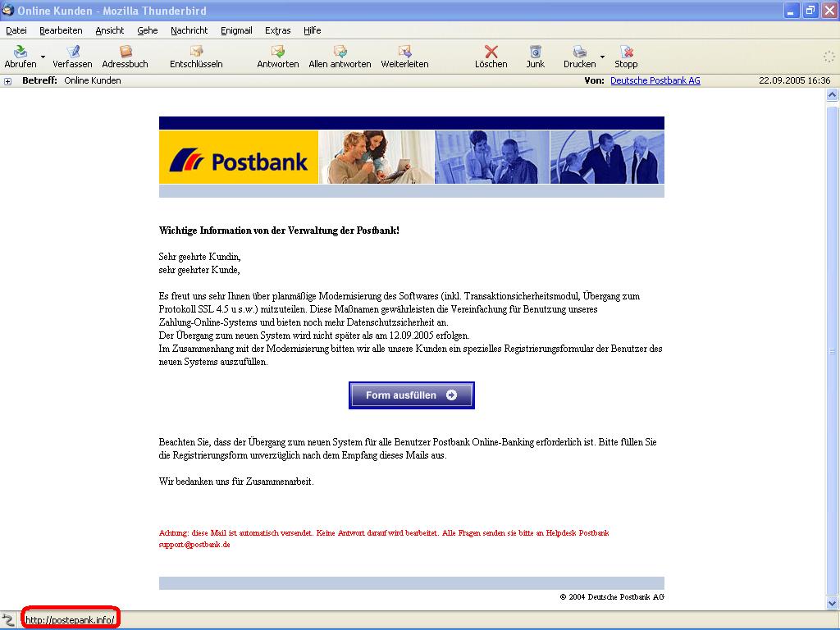The height and width of the screenshot is (630, 840).
Task: Click the Form ausfüllen button
Action: click(412, 395)
